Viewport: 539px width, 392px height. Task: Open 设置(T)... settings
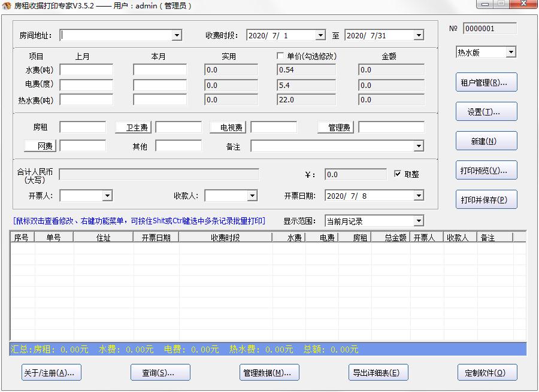(x=486, y=112)
